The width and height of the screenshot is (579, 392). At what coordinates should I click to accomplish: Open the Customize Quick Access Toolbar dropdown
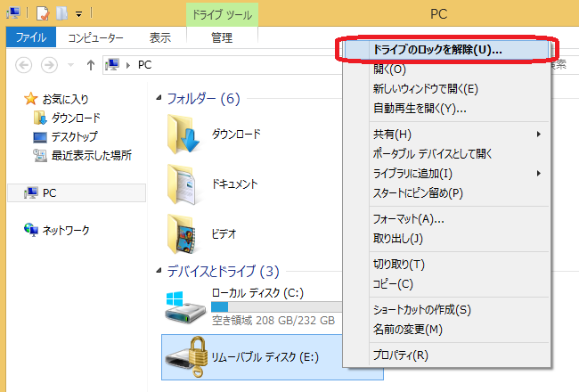coord(78,14)
